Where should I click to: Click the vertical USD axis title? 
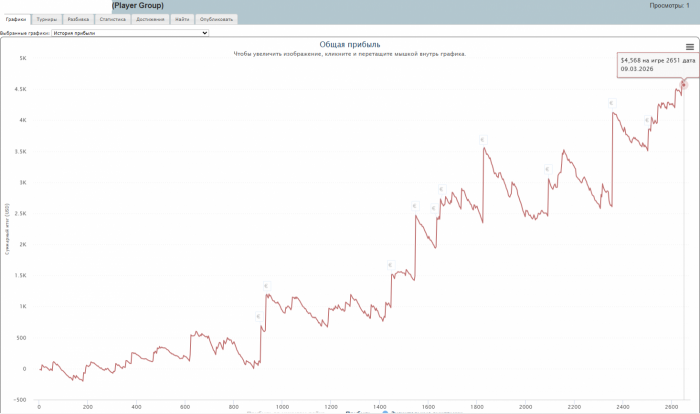(7, 229)
